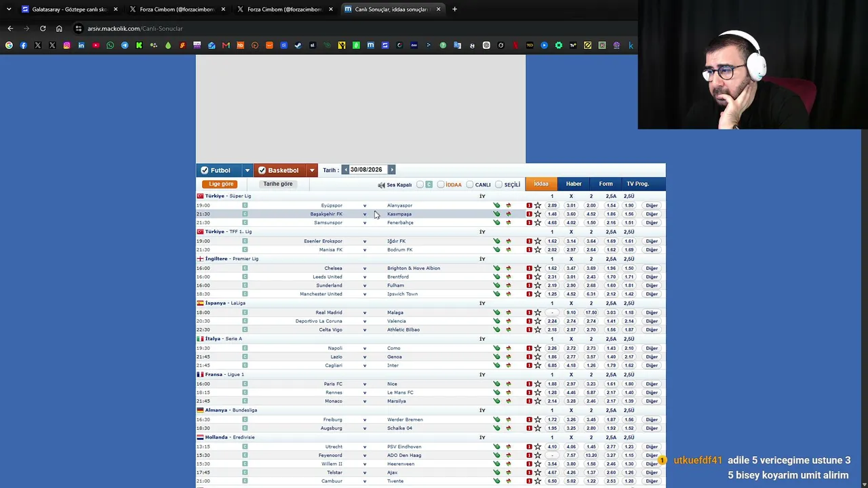Enable the SEÇİLİ filter checkbox
Image resolution: width=868 pixels, height=488 pixels.
click(499, 184)
